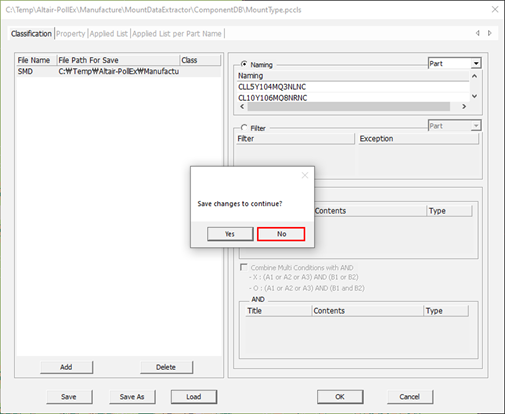Viewport: 506px width, 414px height.
Task: Open the Part dropdown beside Naming
Action: coord(476,63)
